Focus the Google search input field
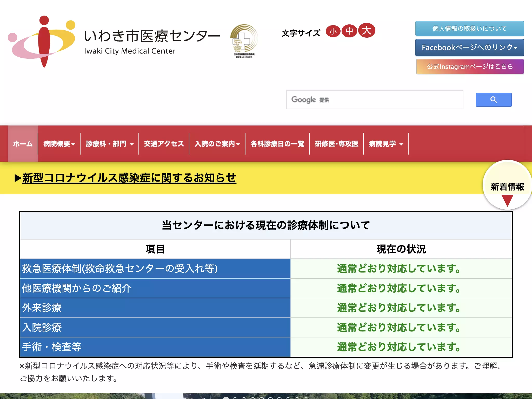The width and height of the screenshot is (532, 399). [375, 100]
